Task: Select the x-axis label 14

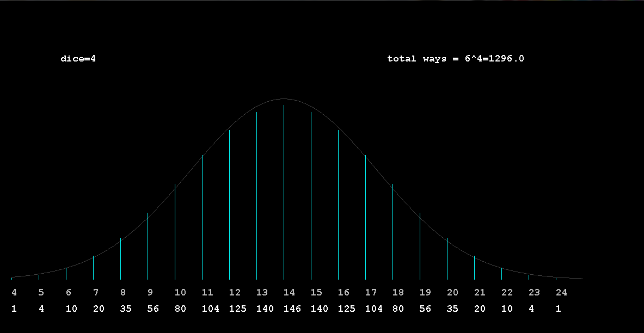Action: point(289,293)
